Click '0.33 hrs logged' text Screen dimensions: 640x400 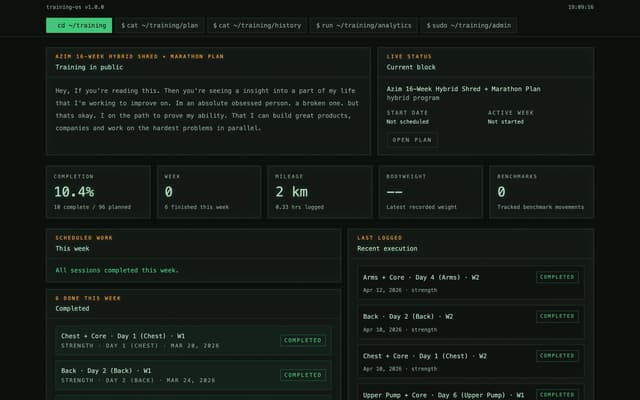pos(300,207)
